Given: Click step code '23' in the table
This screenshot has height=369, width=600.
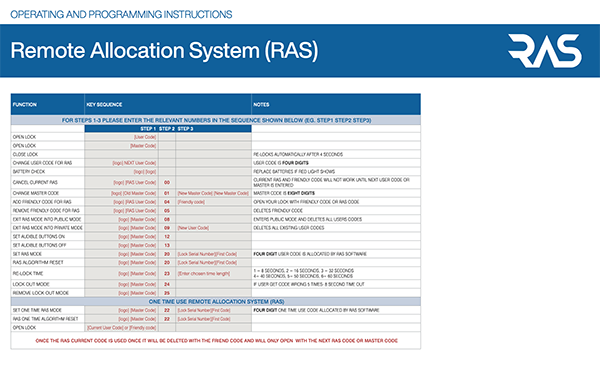Looking at the screenshot, I should (x=167, y=274).
